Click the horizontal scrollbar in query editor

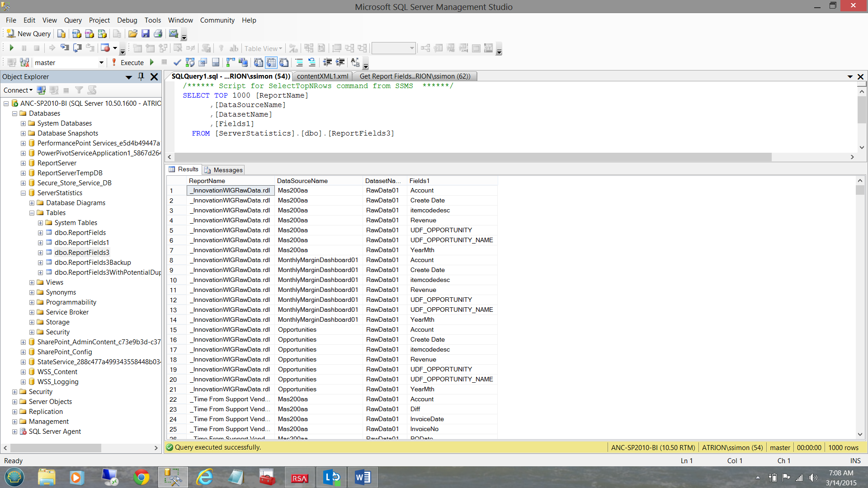470,157
